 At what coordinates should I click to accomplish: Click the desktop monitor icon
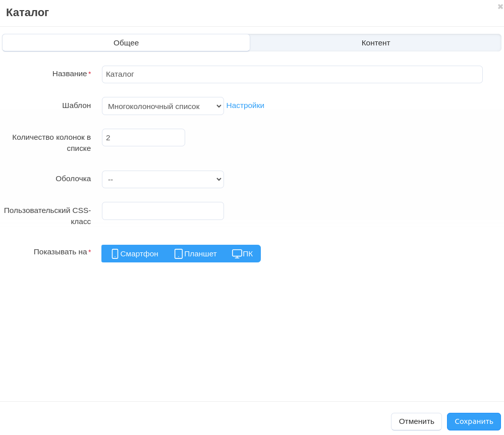[x=237, y=254]
